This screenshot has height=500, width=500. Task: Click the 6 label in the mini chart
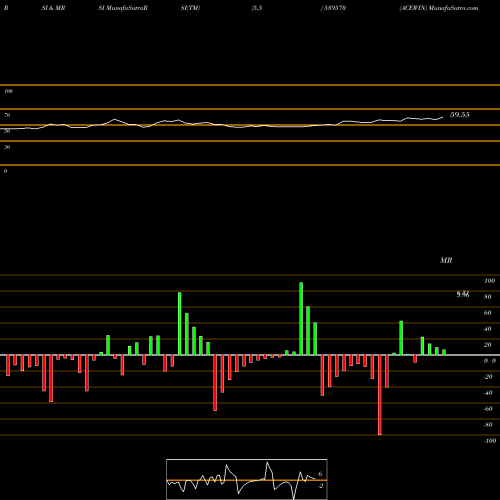pyautogui.click(x=320, y=474)
